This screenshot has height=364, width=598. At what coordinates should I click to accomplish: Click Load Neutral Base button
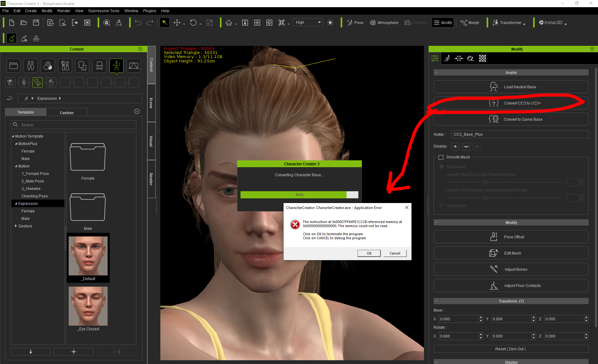tap(511, 87)
